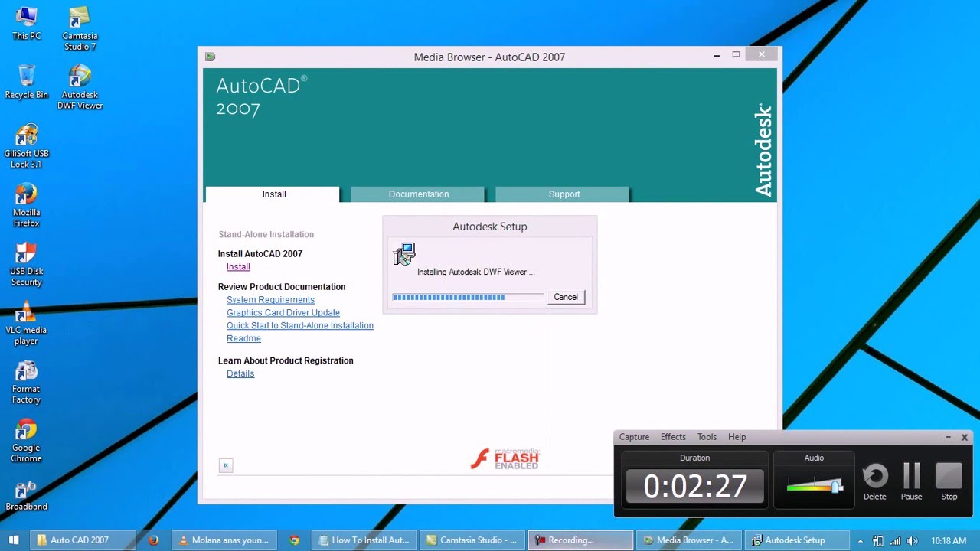
Task: Open the System Requirements link
Action: click(270, 300)
